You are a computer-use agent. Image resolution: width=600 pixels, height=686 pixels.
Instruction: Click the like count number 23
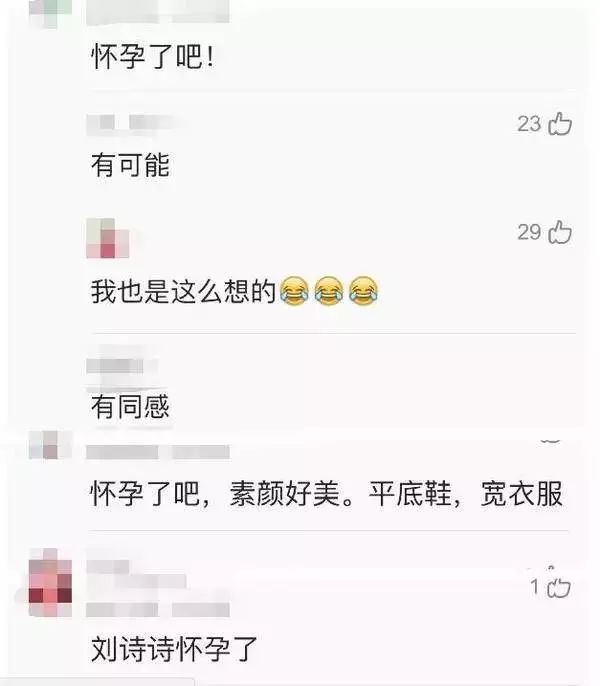pyautogui.click(x=530, y=124)
